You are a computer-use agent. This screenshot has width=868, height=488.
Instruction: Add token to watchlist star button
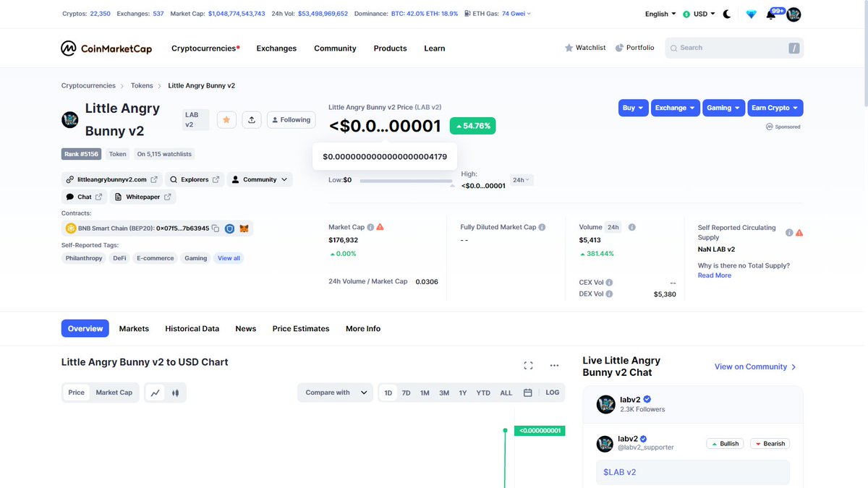pos(226,120)
